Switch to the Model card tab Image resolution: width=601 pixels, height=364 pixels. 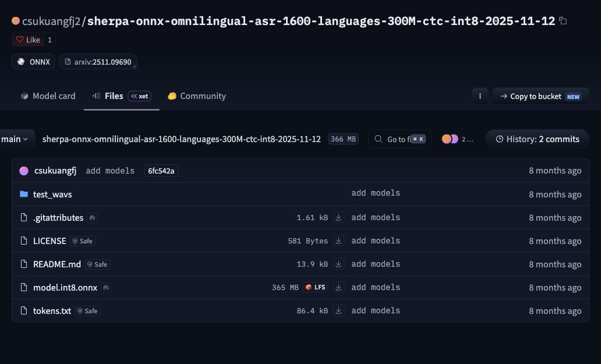click(48, 96)
